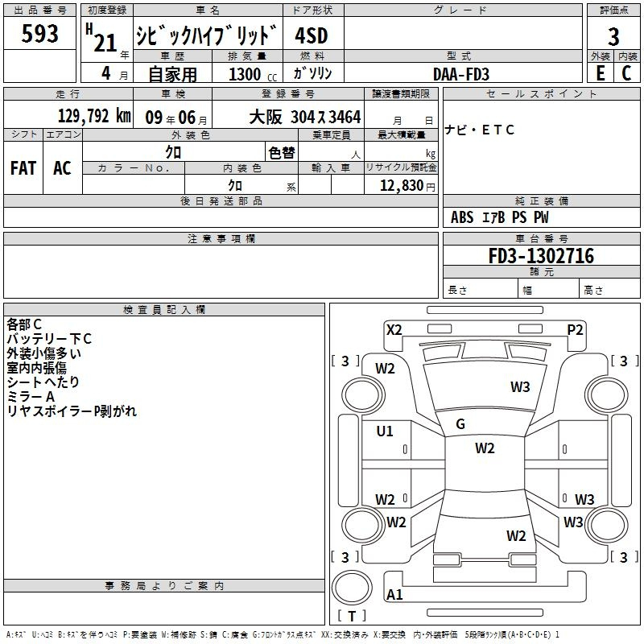Screen dimensions: 644x644
Task: Click the recycle deposit 12,830円
Action: [x=407, y=186]
